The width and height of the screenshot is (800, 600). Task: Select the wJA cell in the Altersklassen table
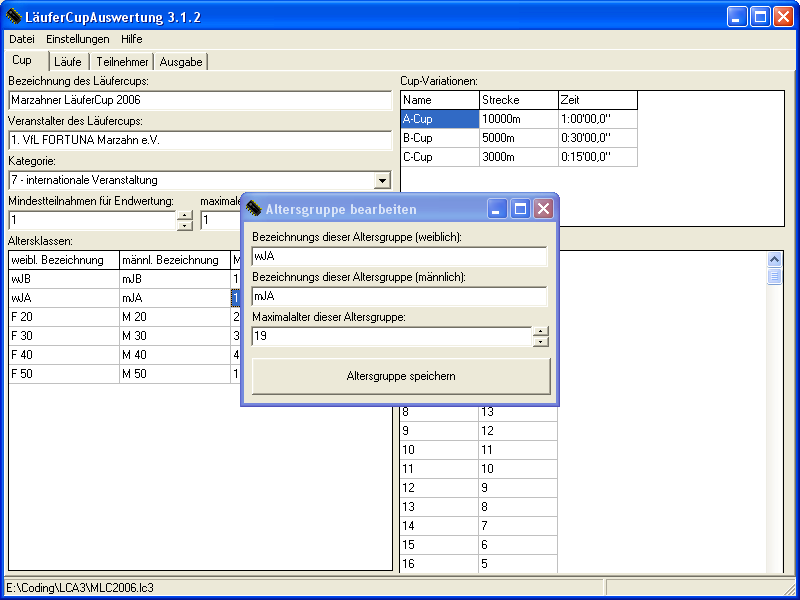64,298
